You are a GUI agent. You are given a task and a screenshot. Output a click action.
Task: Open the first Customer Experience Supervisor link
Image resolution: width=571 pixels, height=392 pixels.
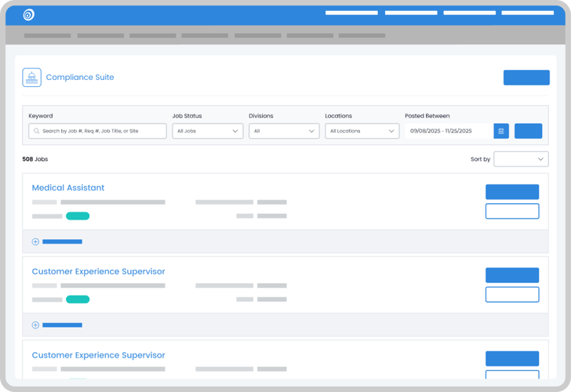[98, 272]
